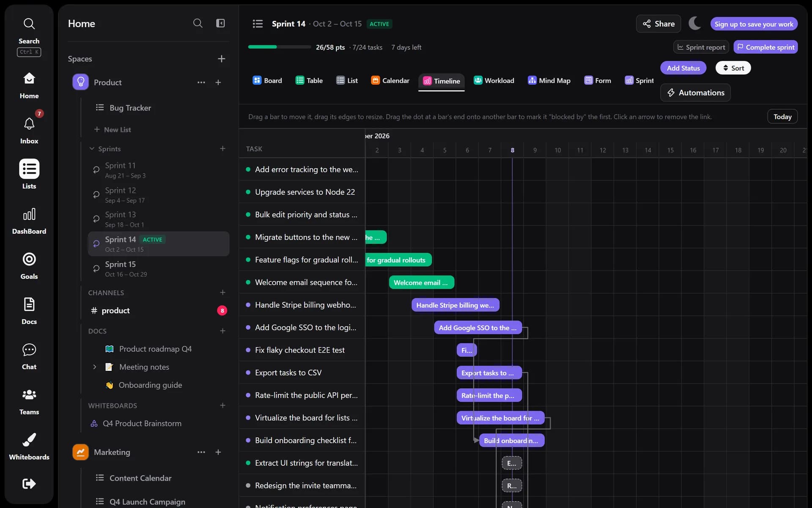Viewport: 812px width, 508px height.
Task: Add a new sprint plus icon
Action: (x=222, y=149)
